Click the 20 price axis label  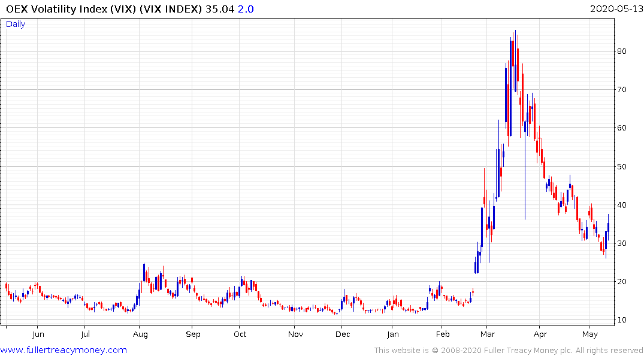pyautogui.click(x=622, y=281)
